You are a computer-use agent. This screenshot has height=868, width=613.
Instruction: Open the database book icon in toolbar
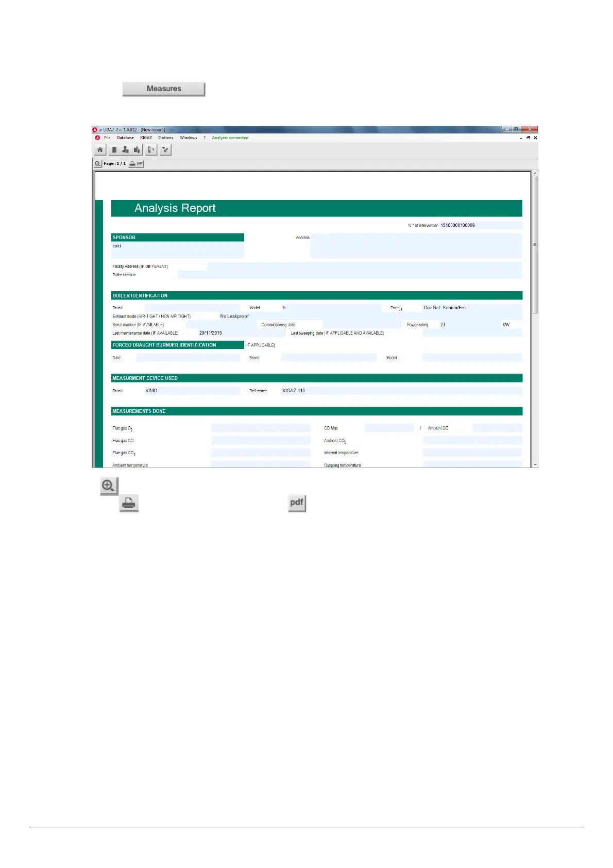(x=114, y=150)
